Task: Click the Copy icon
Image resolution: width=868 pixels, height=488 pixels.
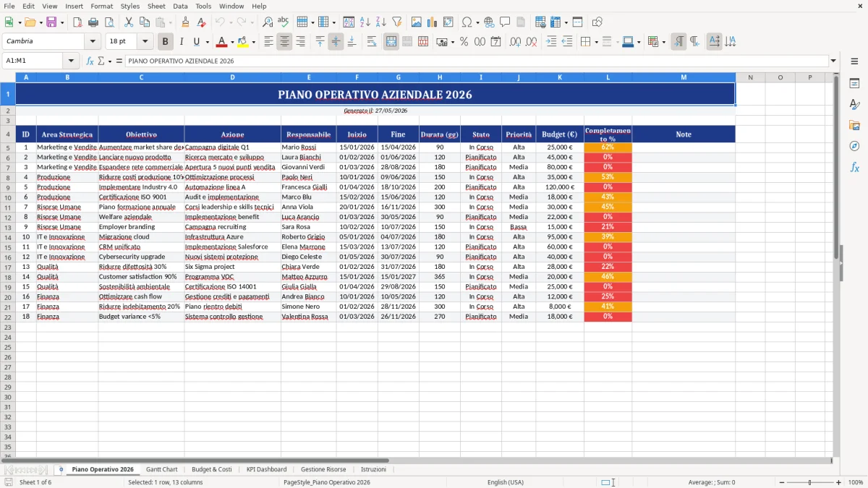Action: 145,22
